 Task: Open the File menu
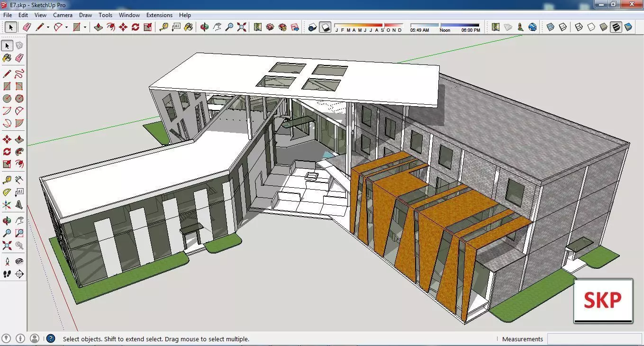8,15
